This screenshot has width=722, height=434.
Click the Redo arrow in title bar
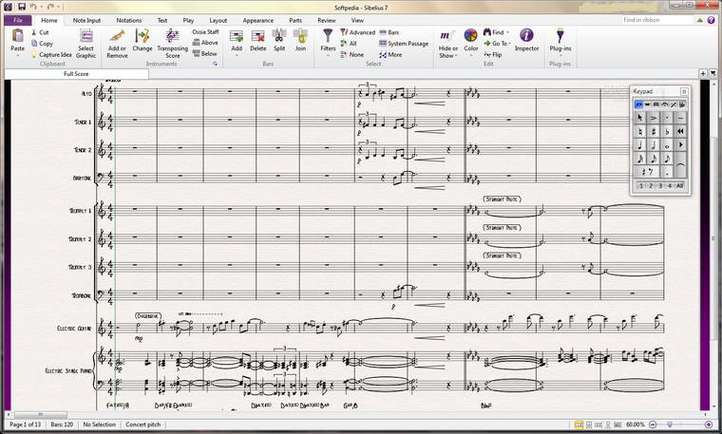(x=50, y=7)
